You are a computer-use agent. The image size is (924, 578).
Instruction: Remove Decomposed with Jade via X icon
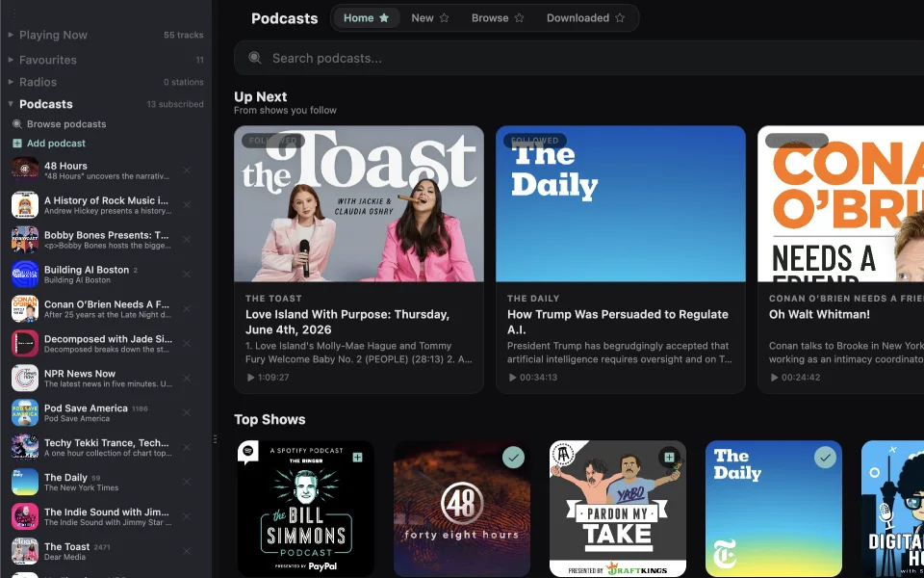[187, 343]
